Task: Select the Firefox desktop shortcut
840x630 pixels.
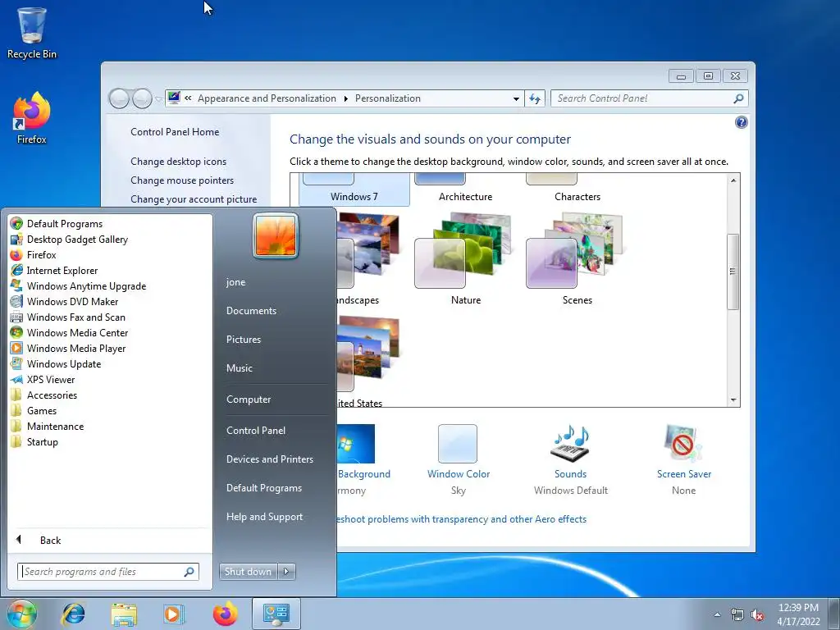Action: point(32,118)
